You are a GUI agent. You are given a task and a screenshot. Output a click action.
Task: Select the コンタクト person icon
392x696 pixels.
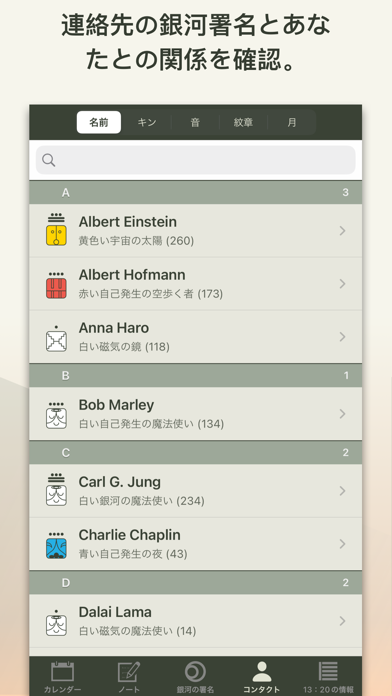coord(262,671)
